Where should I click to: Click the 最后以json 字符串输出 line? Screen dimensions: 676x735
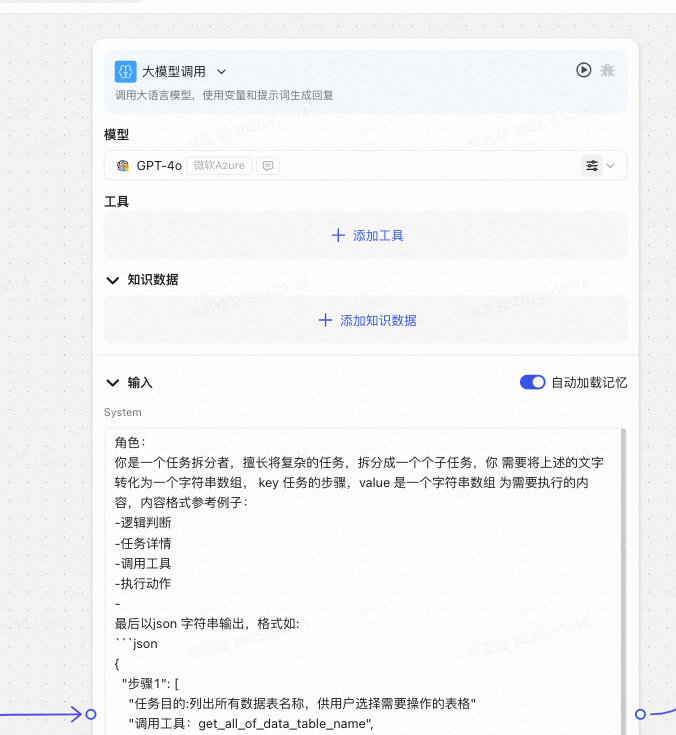[x=207, y=624]
